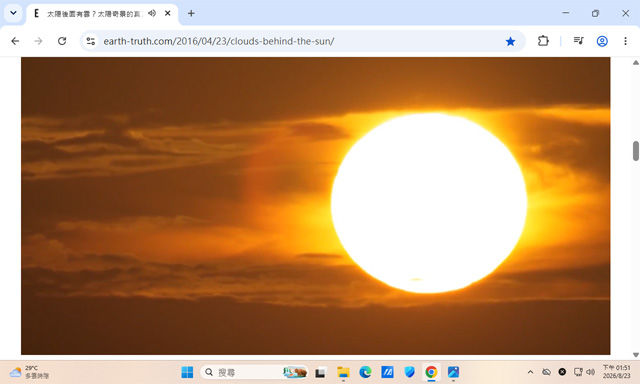Open File Explorer from the taskbar
Screen dimensions: 640x384
click(x=343, y=372)
